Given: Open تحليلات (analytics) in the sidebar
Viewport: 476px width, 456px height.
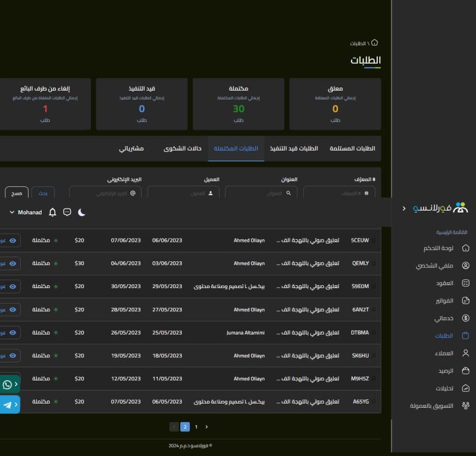Looking at the screenshot, I should coord(443,388).
